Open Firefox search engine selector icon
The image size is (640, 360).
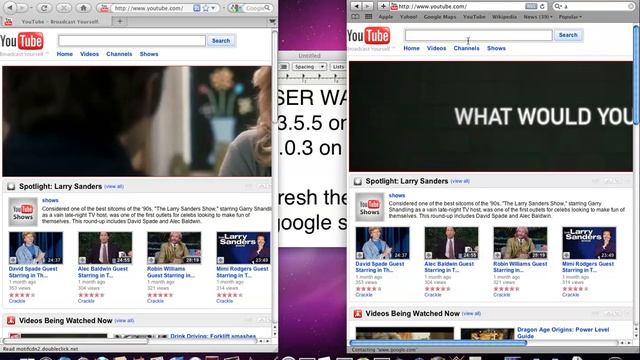(x=235, y=8)
